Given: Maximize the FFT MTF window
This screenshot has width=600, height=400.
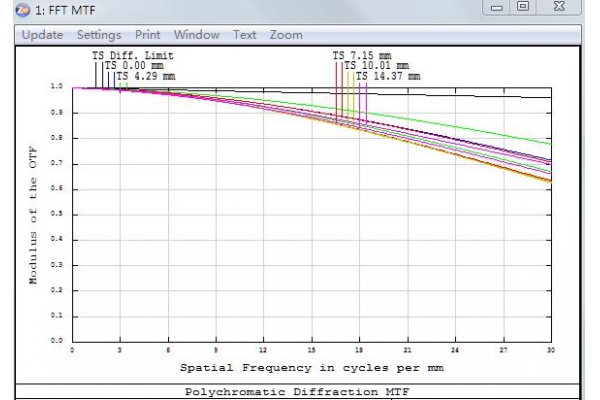Looking at the screenshot, I should coord(523,9).
